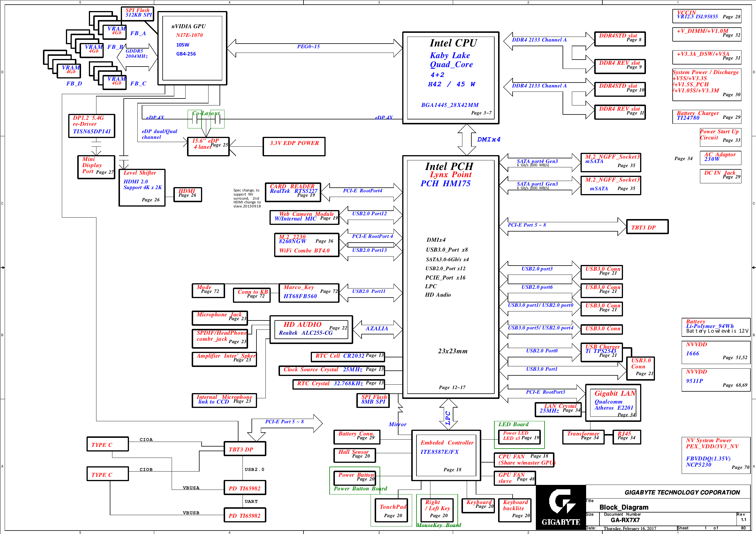Click the 3.3V EDP POWER box

[x=294, y=146]
